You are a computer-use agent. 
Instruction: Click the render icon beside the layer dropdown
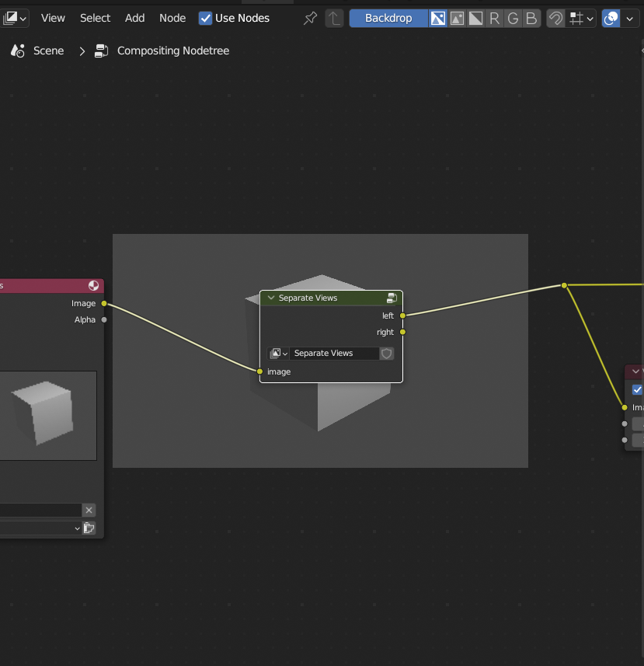pos(89,528)
